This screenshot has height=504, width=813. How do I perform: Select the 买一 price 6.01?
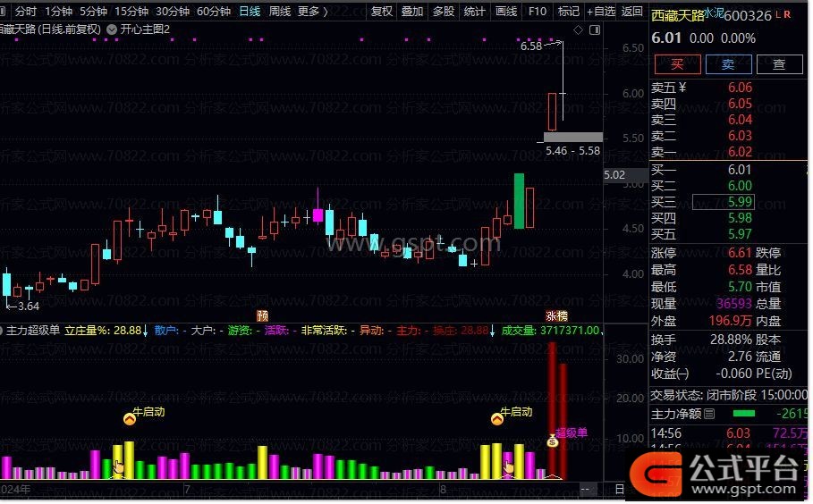[740, 170]
